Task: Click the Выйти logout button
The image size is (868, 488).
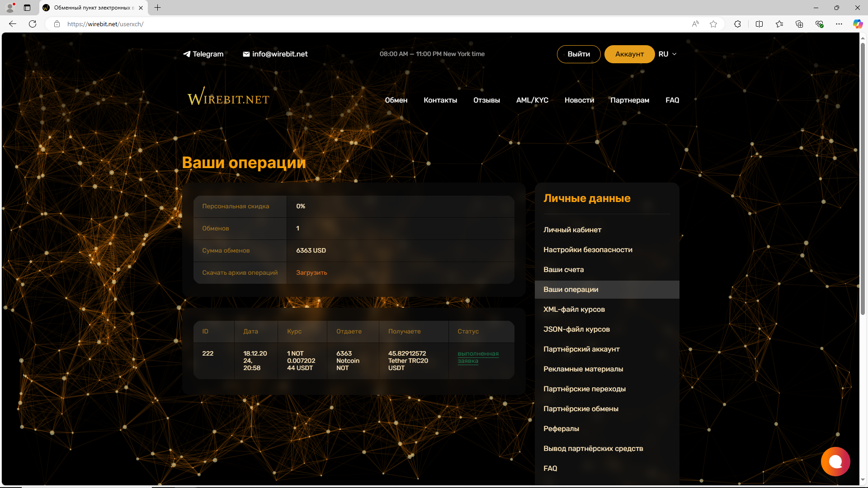Action: click(579, 54)
